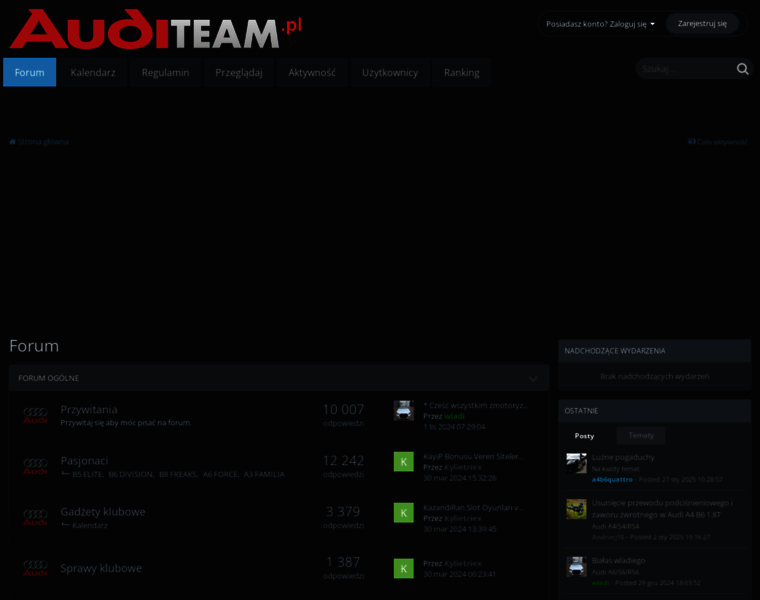Screen dimensions: 760x600
Task: Open the green K avatar in the Pasjonaci row
Action: coord(403,461)
